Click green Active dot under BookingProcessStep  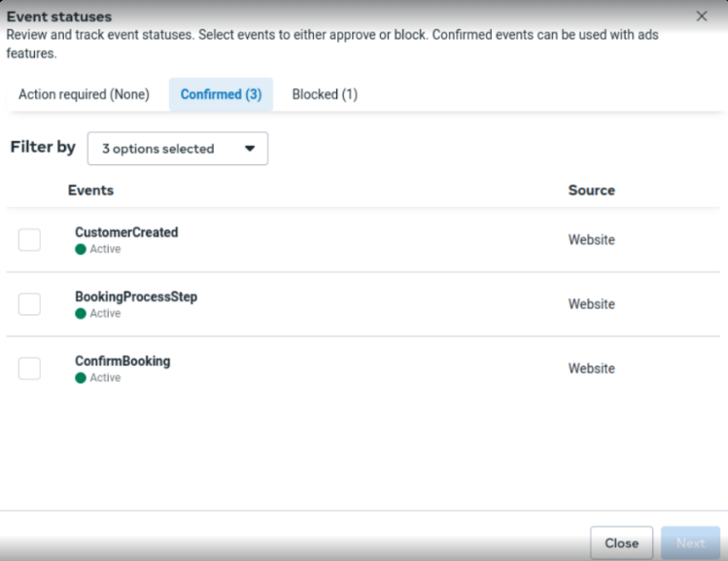point(81,313)
